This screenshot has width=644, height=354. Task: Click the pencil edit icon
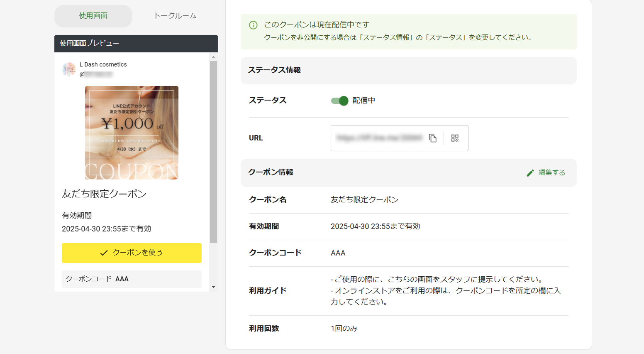point(530,173)
